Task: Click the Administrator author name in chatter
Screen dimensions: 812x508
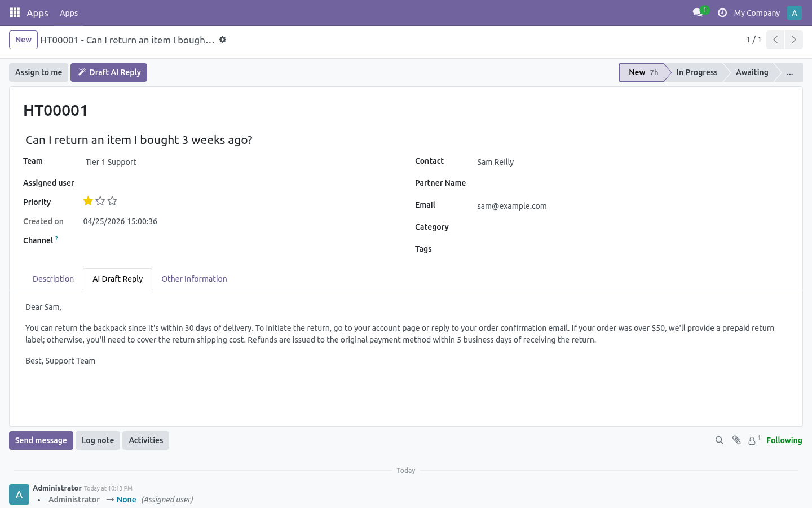Action: click(57, 488)
